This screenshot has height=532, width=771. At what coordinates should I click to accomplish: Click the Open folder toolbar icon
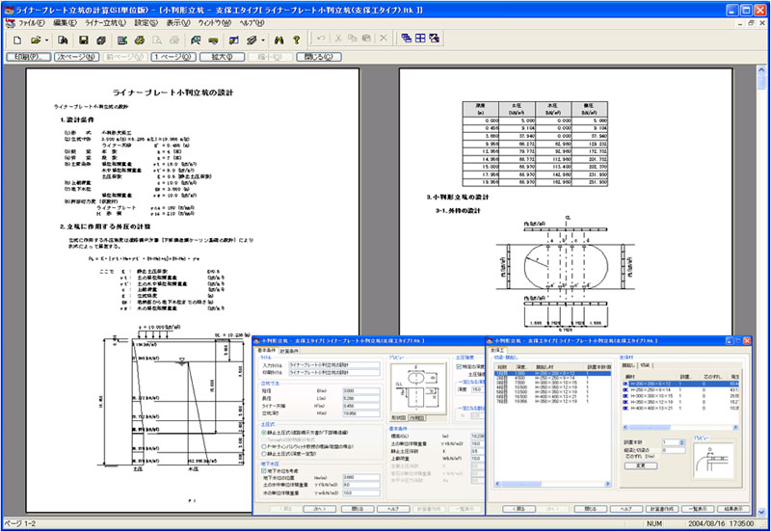coord(35,40)
